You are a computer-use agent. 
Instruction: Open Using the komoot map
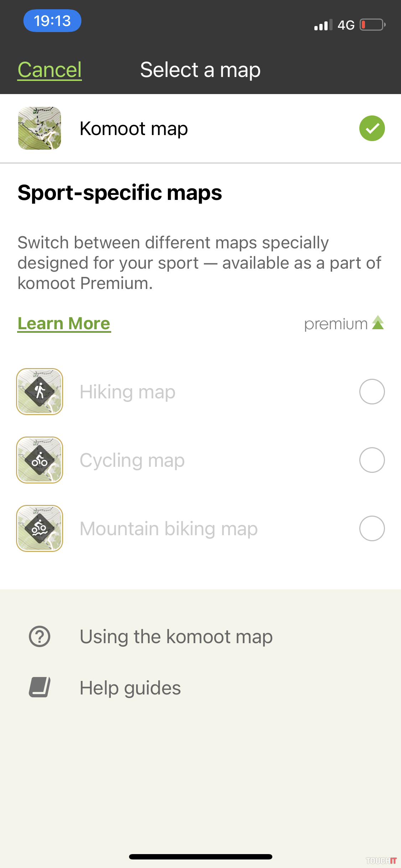point(176,637)
